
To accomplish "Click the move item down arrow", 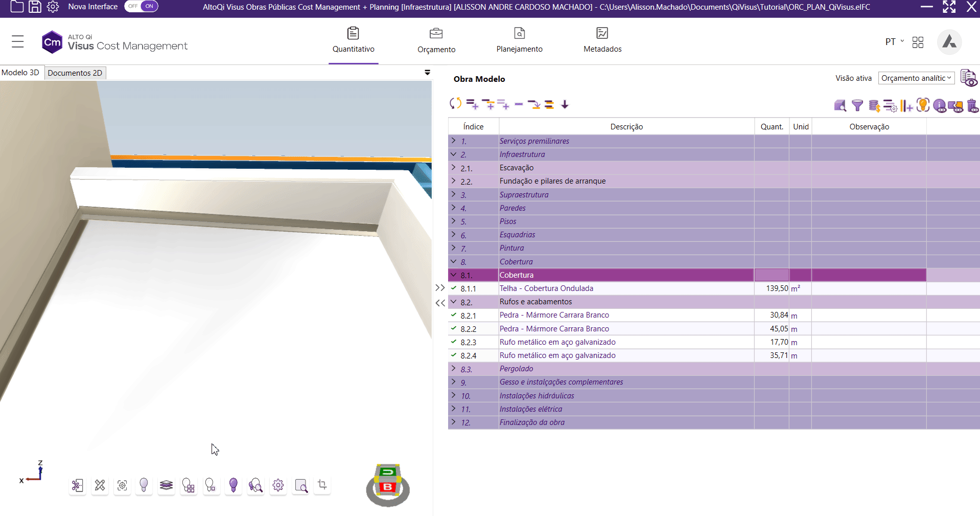I will click(x=565, y=104).
